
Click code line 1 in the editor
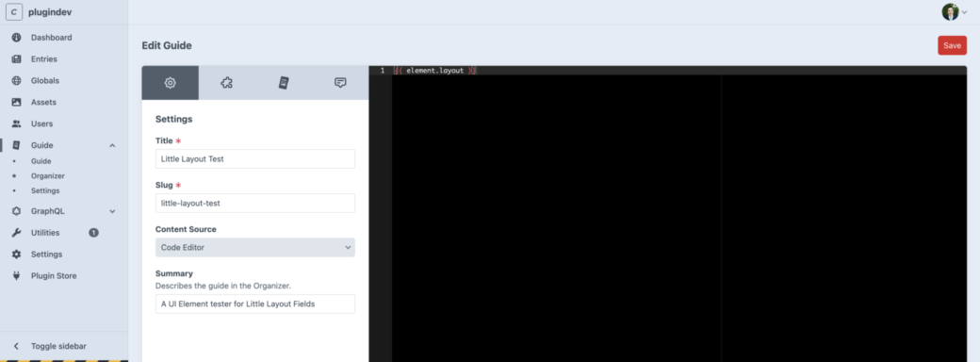[679, 71]
